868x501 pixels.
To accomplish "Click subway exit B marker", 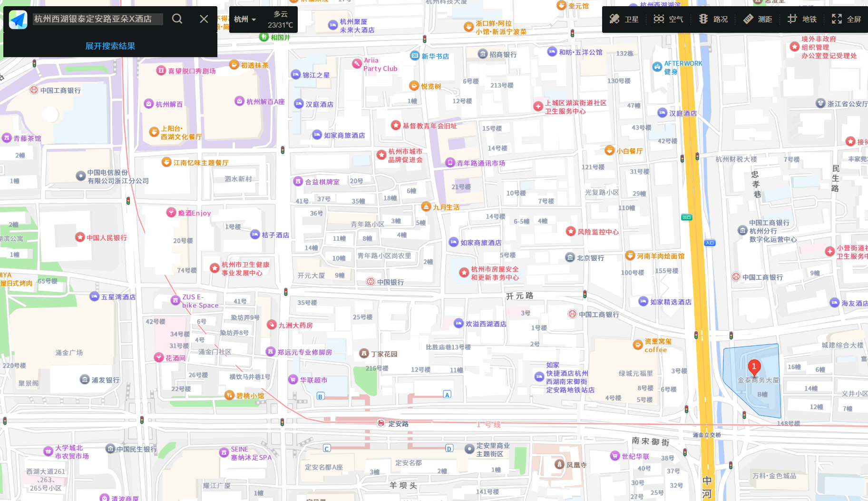I will pos(321,396).
